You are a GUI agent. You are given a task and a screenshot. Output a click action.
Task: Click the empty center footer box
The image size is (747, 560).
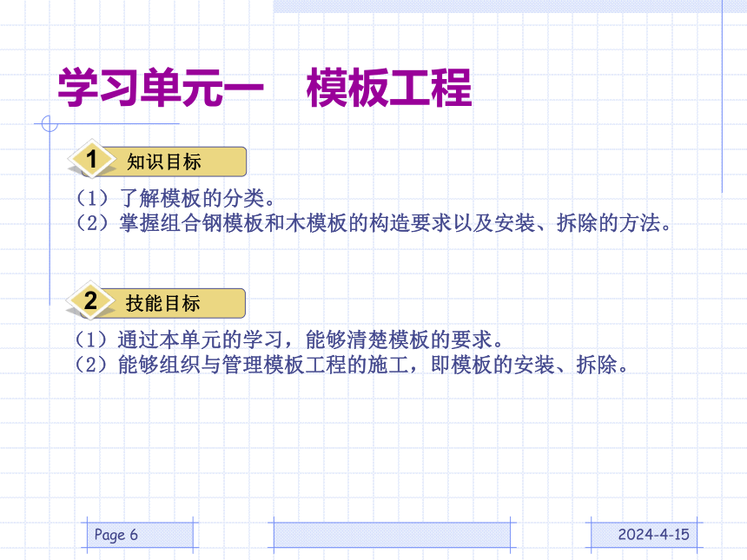pos(392,535)
